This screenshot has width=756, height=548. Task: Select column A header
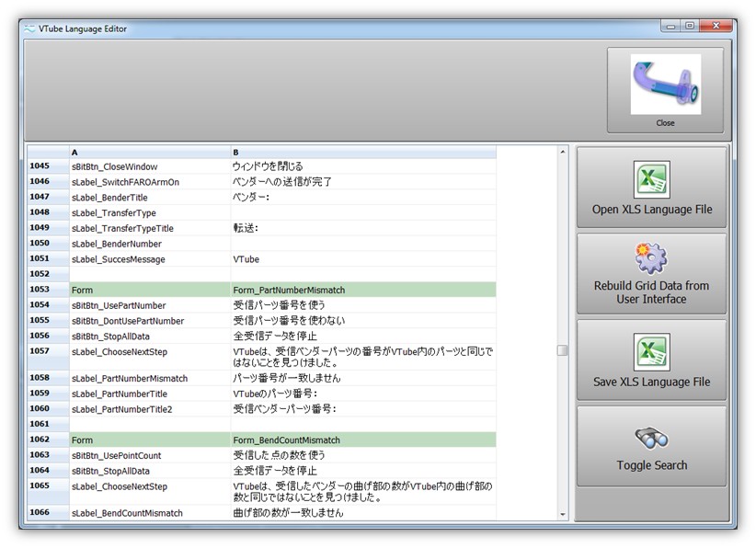[x=149, y=153]
